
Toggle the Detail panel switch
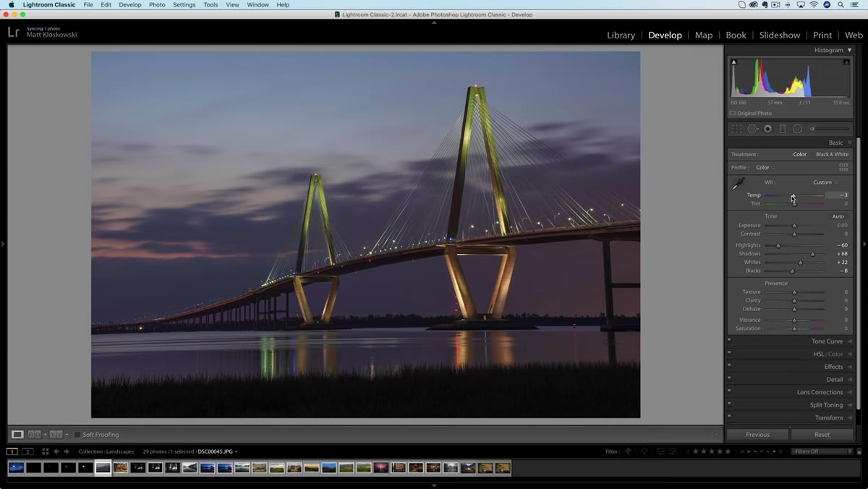729,378
